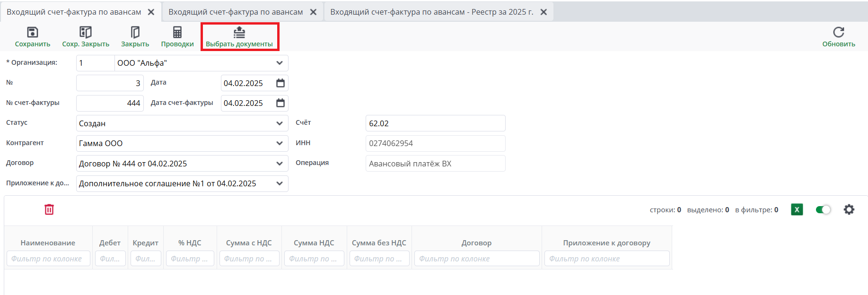Expand the Статус dropdown

280,123
